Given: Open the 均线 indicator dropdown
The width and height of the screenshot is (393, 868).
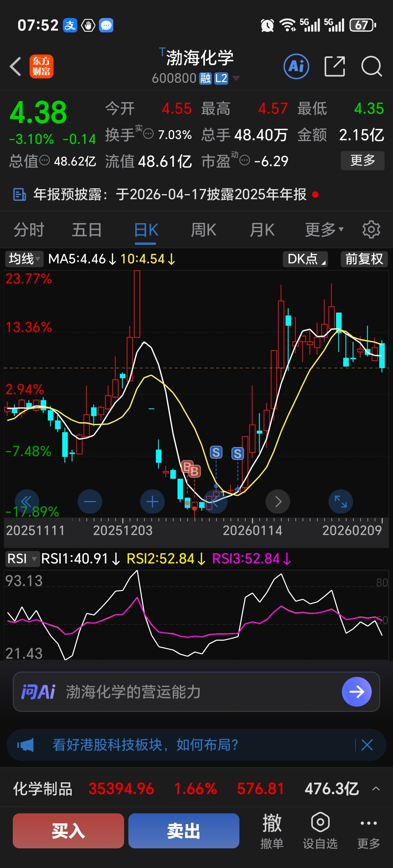Looking at the screenshot, I should coord(24,259).
